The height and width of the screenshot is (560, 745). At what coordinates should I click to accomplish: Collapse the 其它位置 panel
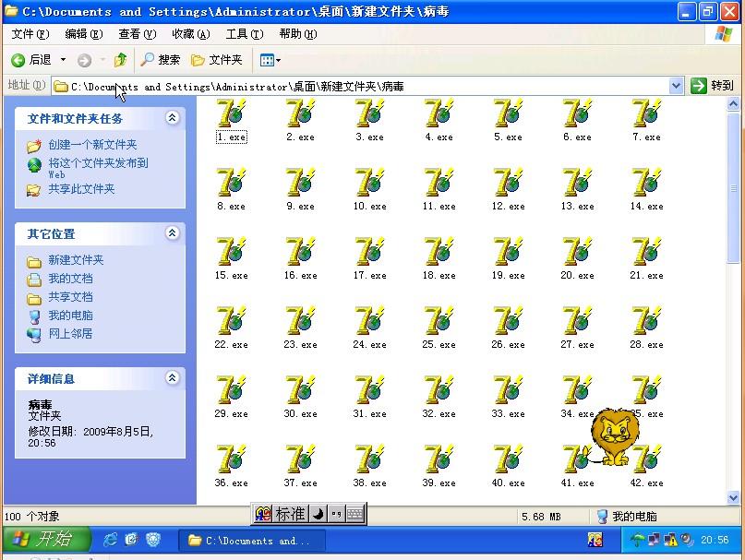172,232
